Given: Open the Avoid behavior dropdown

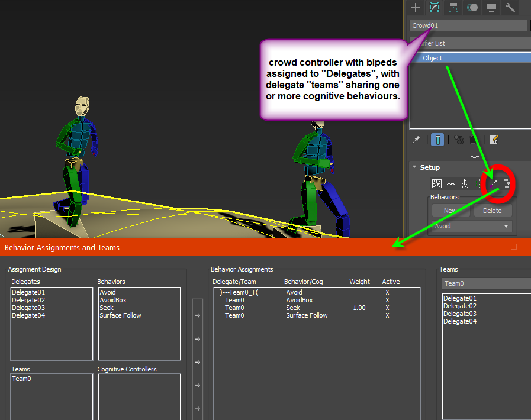Looking at the screenshot, I should coord(471,226).
